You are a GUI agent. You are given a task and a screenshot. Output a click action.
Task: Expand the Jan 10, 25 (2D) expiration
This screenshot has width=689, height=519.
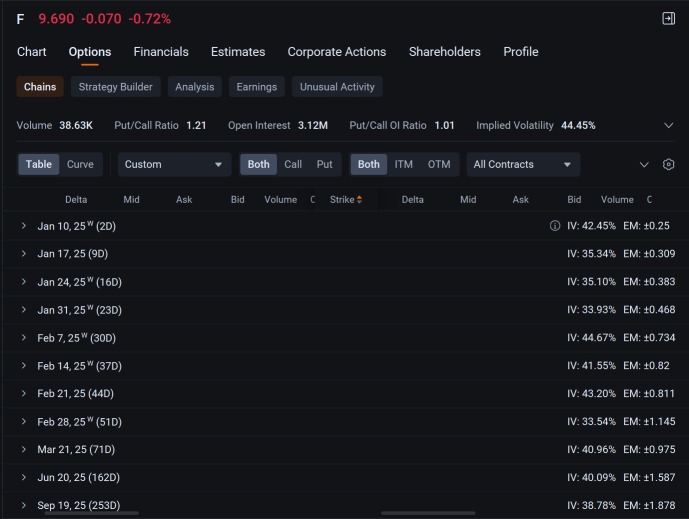pyautogui.click(x=24, y=226)
